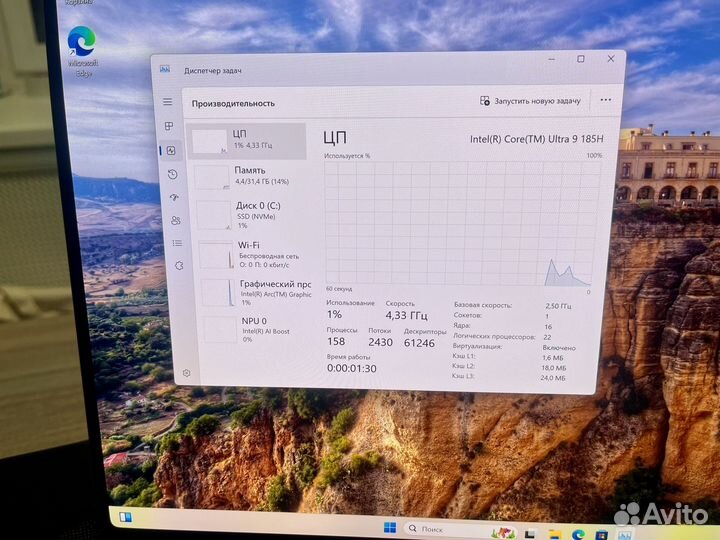720x540 pixels.
Task: Click the GPU mini graph thumbnail
Action: point(219,292)
